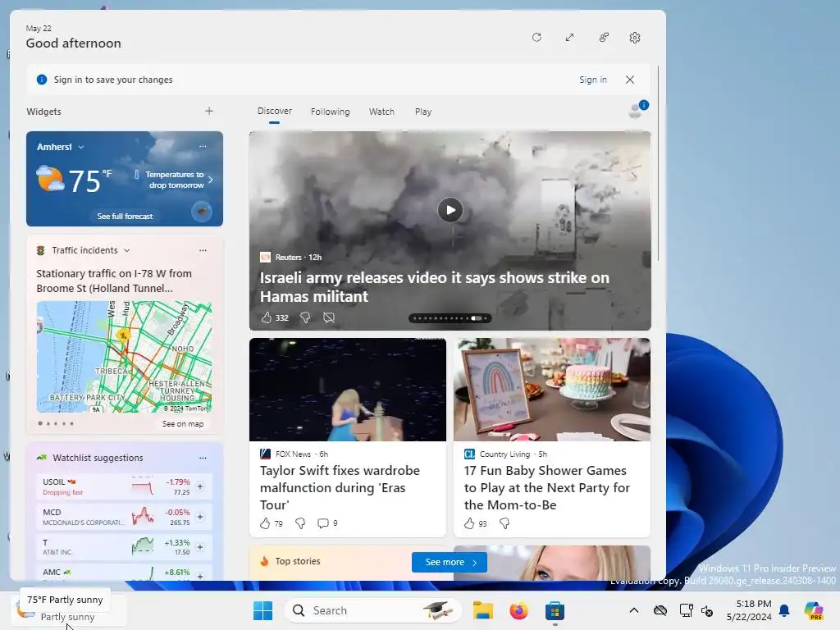Click the Stationary traffic on I-78 W headline

pos(114,281)
